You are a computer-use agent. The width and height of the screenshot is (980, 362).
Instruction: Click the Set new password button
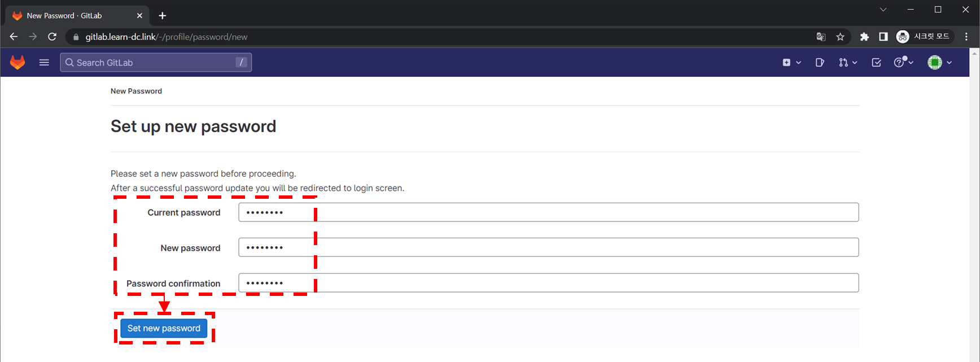[x=164, y=328]
